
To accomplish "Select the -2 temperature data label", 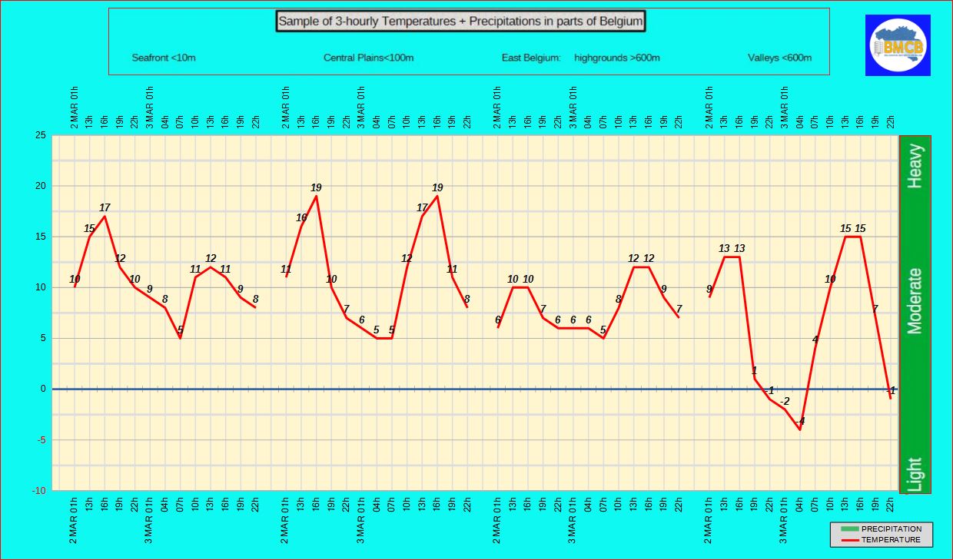I will point(784,401).
